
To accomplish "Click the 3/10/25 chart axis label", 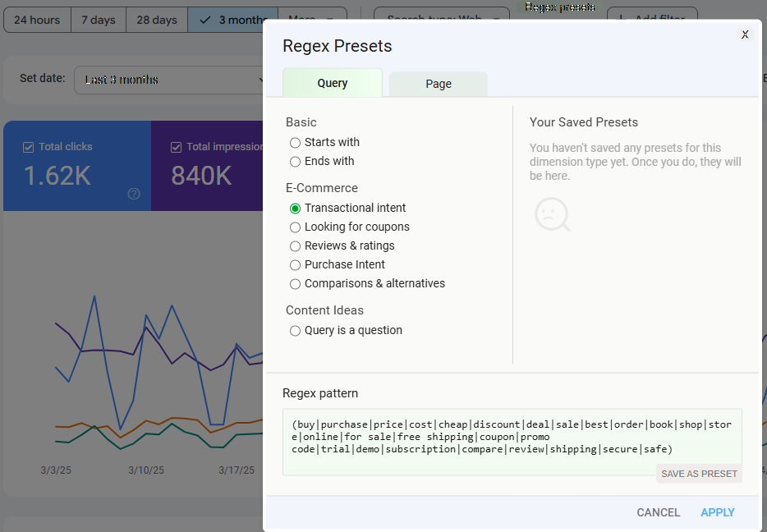I will click(x=146, y=470).
